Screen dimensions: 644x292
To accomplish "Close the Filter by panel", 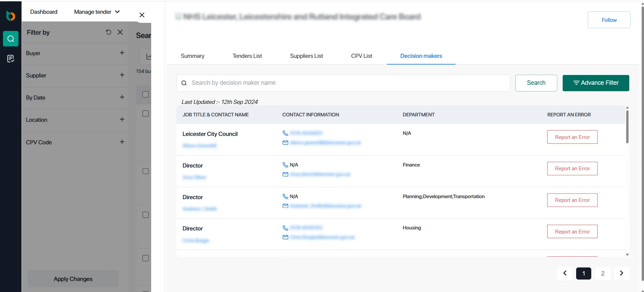I will pos(120,32).
